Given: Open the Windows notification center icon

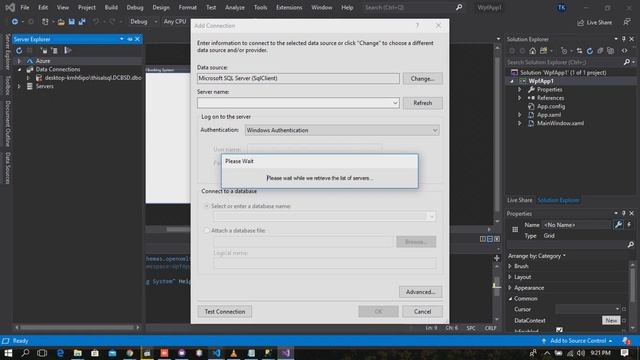Looking at the screenshot, I should pyautogui.click(x=624, y=353).
